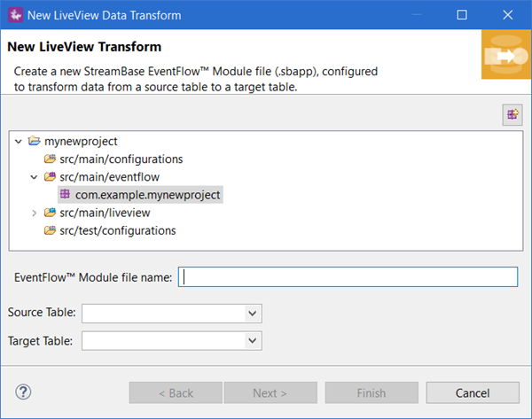Expand the src/main/liveview node
This screenshot has height=419, width=532.
coord(35,213)
